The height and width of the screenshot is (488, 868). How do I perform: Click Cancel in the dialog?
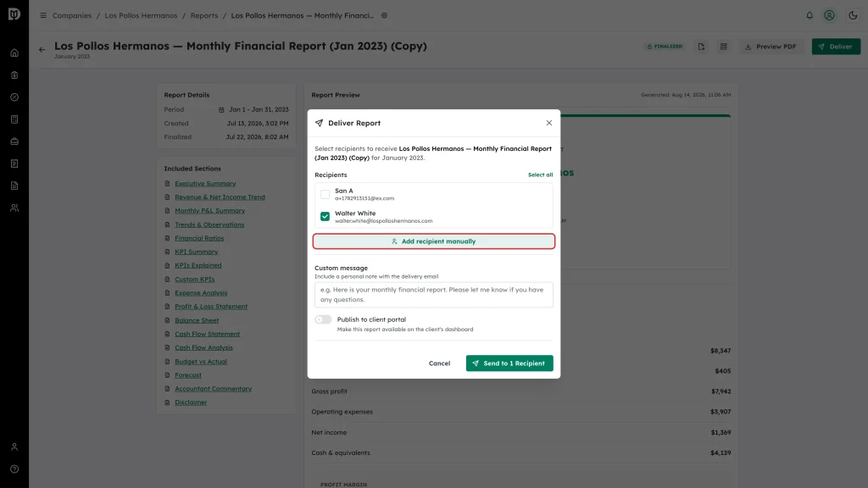440,363
